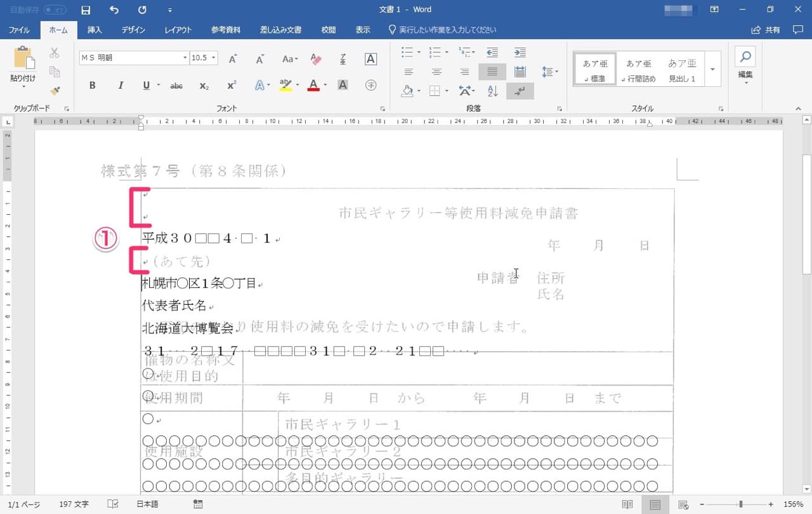Viewport: 812px width, 514px height.
Task: Switch to the 参考資料 tab
Action: (x=226, y=30)
